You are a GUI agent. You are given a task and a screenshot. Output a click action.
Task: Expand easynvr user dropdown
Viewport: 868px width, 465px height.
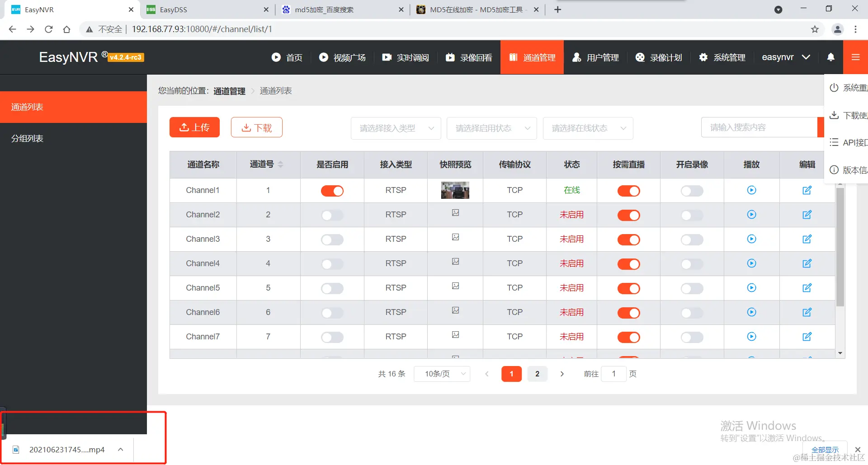coord(786,57)
